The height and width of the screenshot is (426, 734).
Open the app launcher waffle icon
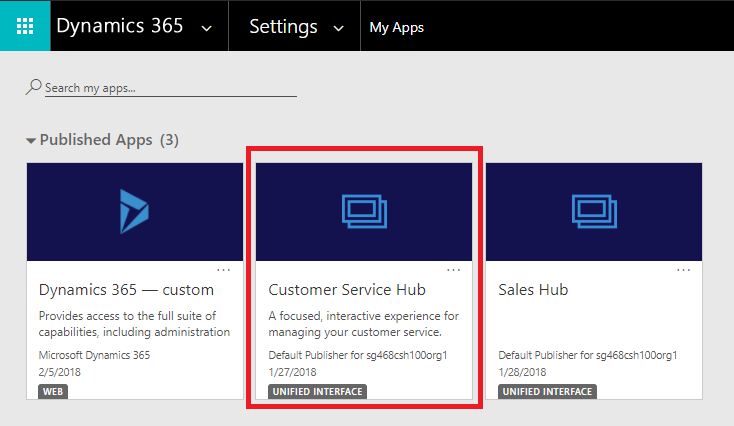pos(25,26)
